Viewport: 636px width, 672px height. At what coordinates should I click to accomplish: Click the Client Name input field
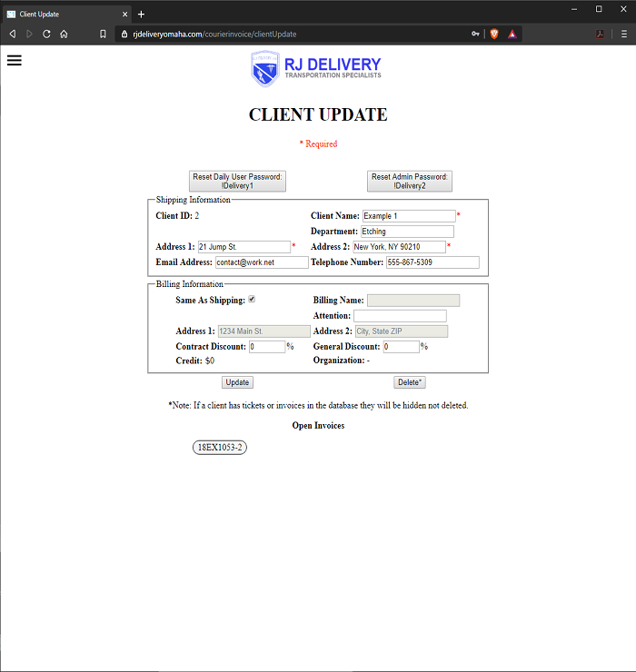coord(408,216)
